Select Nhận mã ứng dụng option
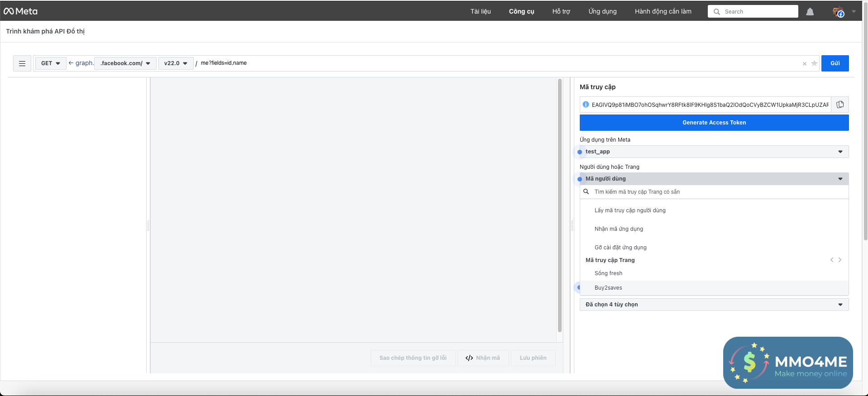Viewport: 868px width, 396px height. coord(714,229)
